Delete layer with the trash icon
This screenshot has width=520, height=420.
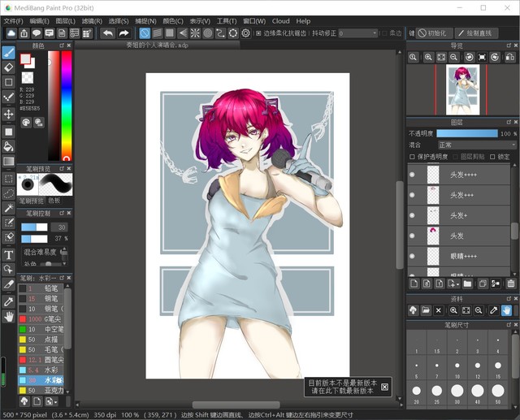pyautogui.click(x=511, y=284)
